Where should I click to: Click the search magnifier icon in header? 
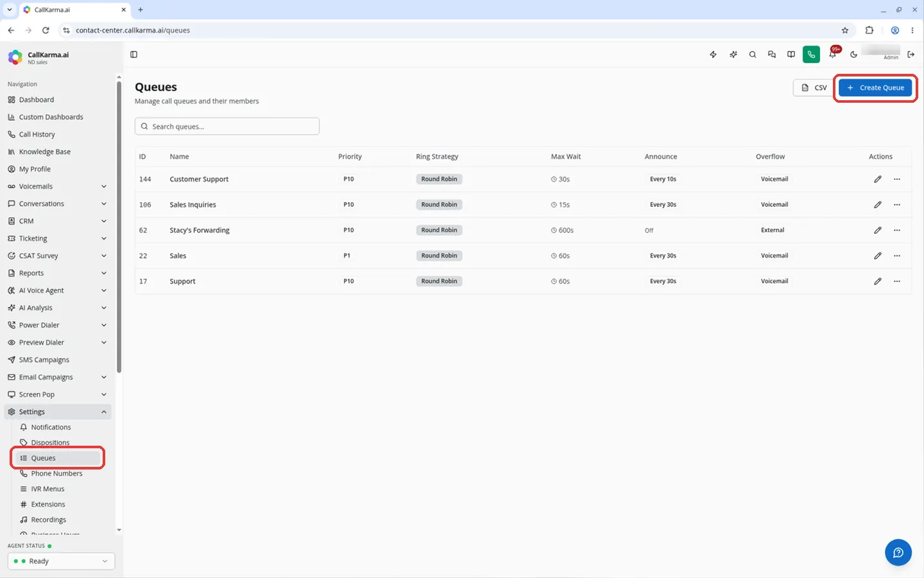click(753, 55)
